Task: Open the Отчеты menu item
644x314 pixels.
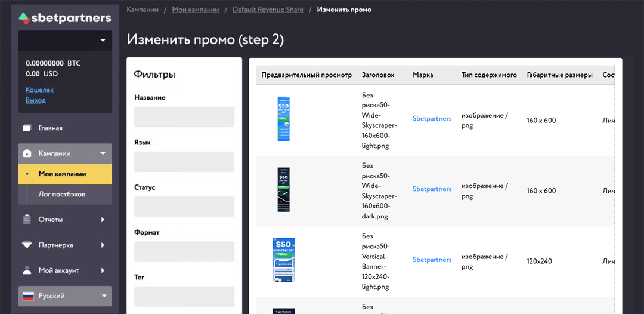Action: coord(65,220)
